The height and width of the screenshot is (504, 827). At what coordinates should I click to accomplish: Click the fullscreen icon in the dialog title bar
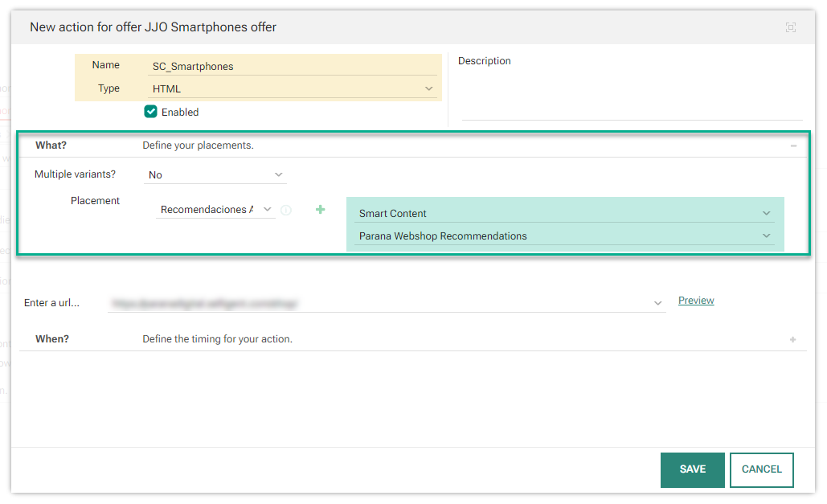point(791,27)
